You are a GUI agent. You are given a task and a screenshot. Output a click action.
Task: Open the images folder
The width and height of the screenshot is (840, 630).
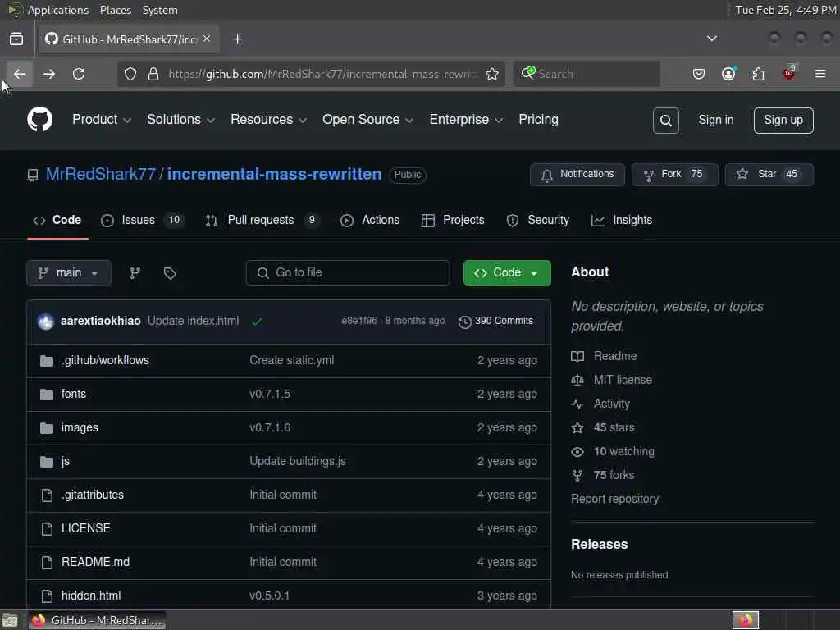pyautogui.click(x=80, y=428)
